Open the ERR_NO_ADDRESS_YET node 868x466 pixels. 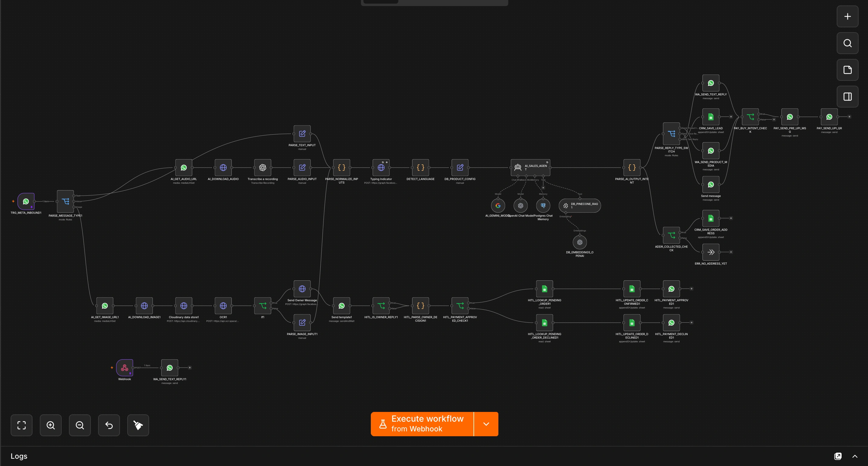(x=711, y=252)
